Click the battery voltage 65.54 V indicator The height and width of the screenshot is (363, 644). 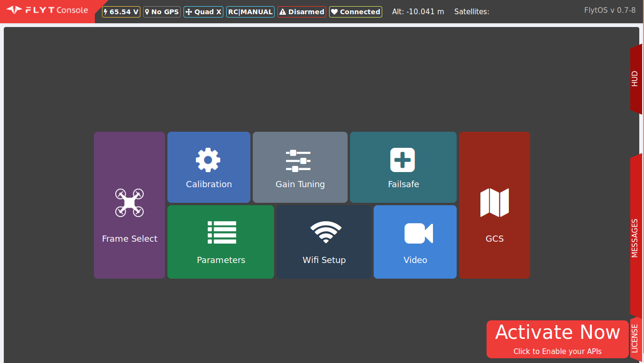121,12
